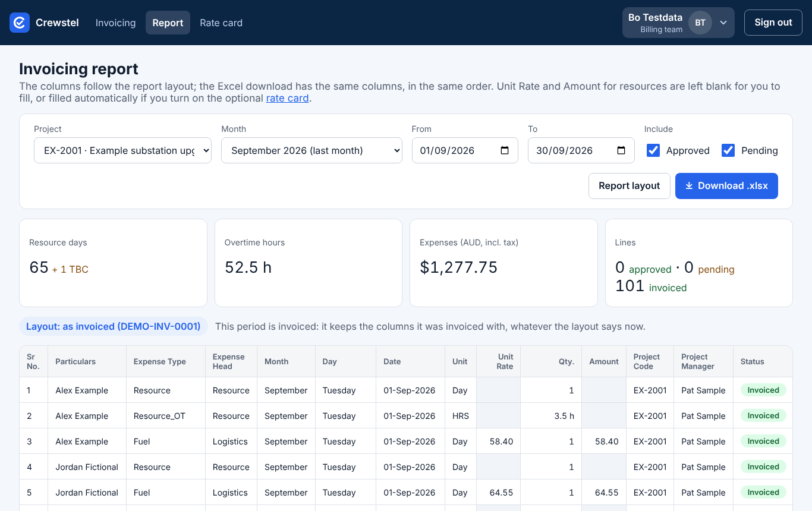Click Download .xlsx button
Image resolution: width=812 pixels, height=511 pixels.
click(726, 186)
